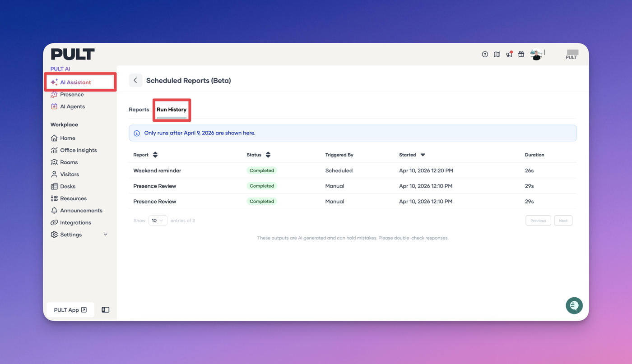The image size is (632, 364).
Task: Collapse sidebar using panel toggle icon
Action: [x=105, y=310]
